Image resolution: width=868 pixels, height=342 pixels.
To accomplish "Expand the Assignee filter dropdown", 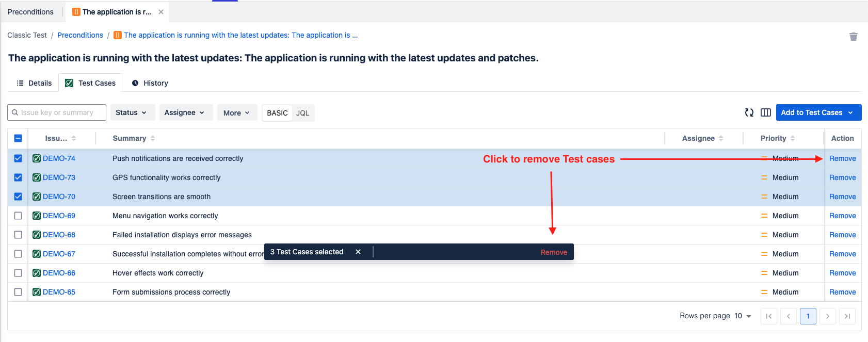I will [x=184, y=112].
